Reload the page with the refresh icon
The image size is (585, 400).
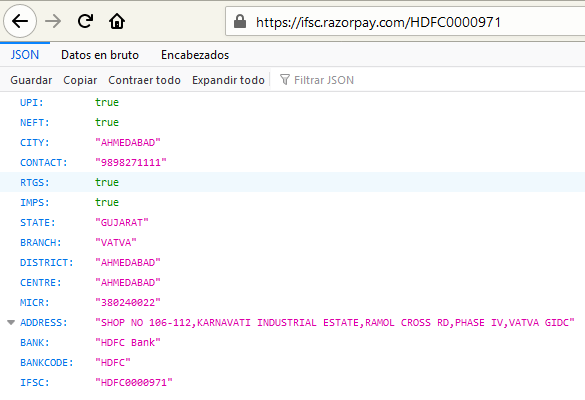pyautogui.click(x=85, y=21)
